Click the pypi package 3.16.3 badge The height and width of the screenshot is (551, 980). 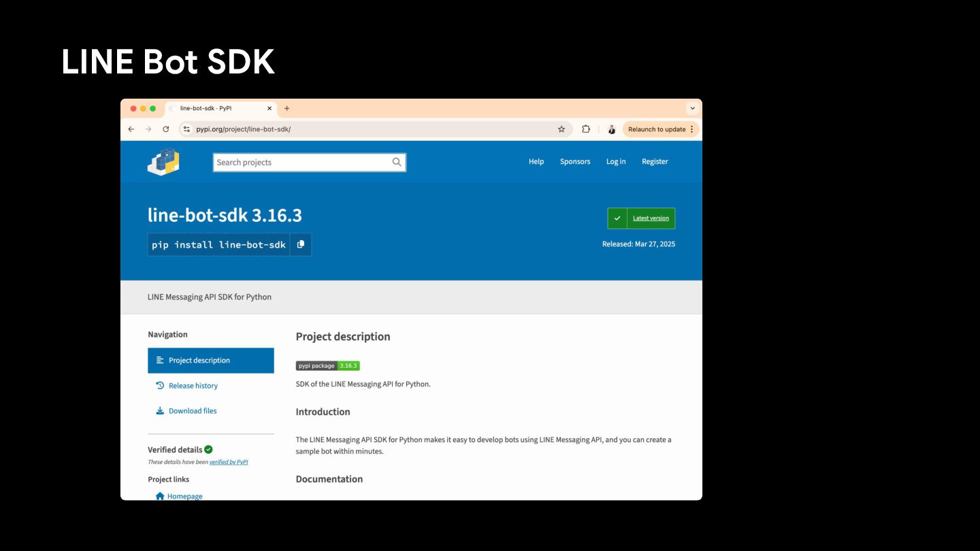327,366
